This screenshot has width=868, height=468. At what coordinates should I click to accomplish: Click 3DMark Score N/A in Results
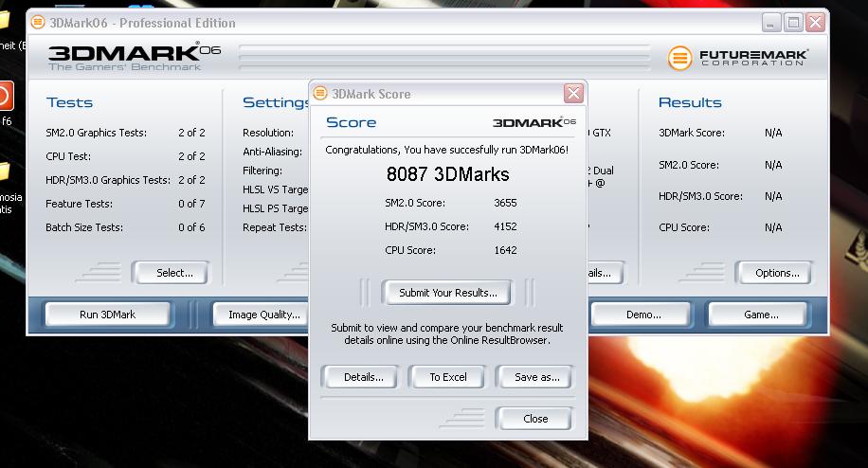(x=773, y=133)
